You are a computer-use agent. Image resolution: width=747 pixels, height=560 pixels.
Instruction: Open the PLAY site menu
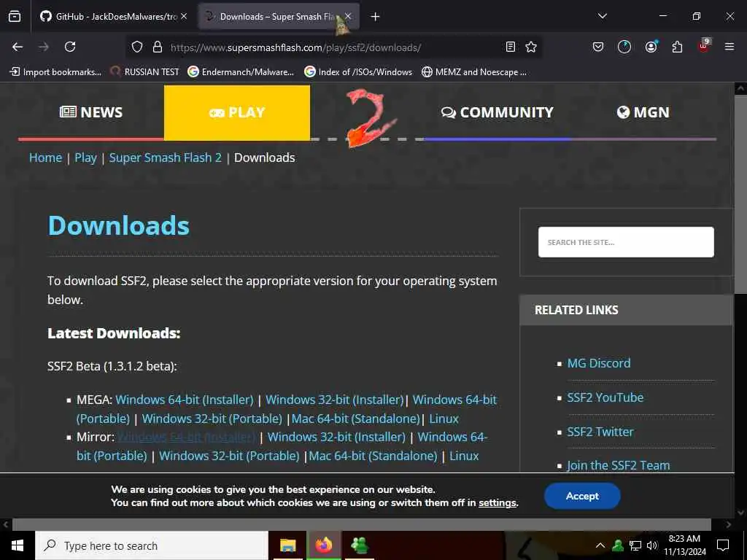(x=237, y=112)
